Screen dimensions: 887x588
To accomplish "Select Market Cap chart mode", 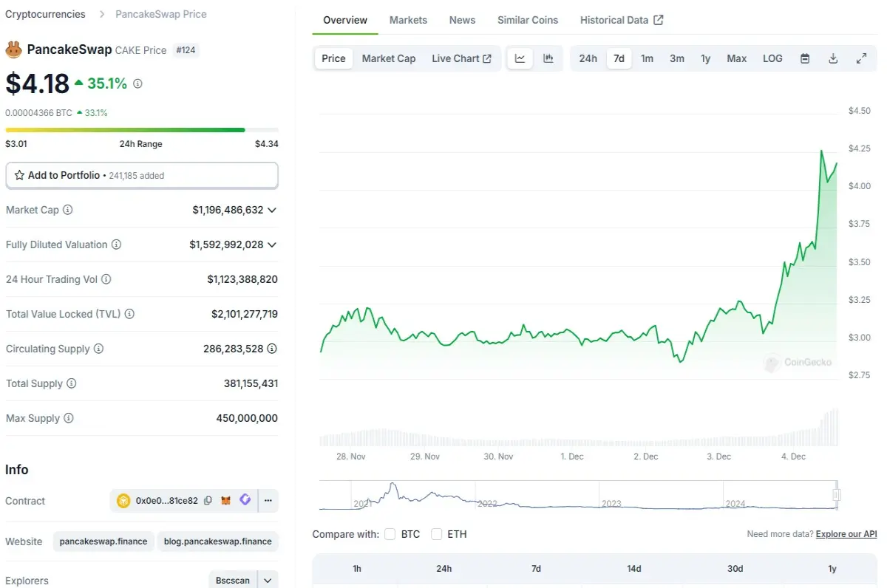I will coord(389,58).
